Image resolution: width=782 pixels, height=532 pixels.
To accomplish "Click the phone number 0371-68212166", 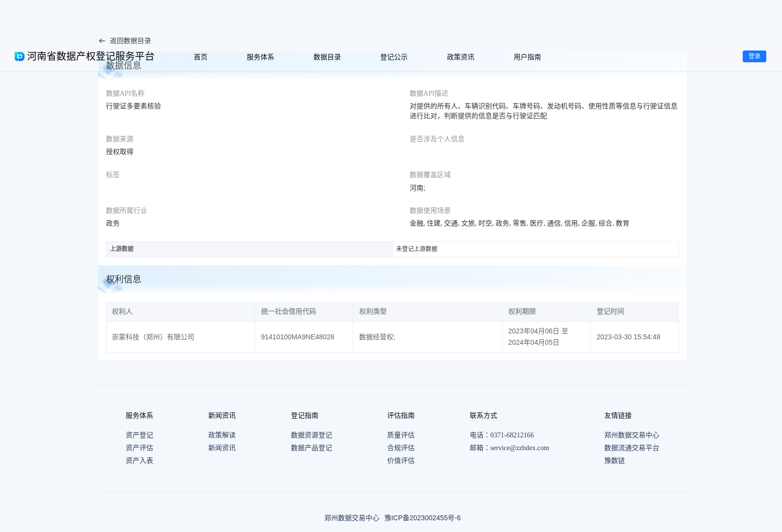I will pos(512,435).
